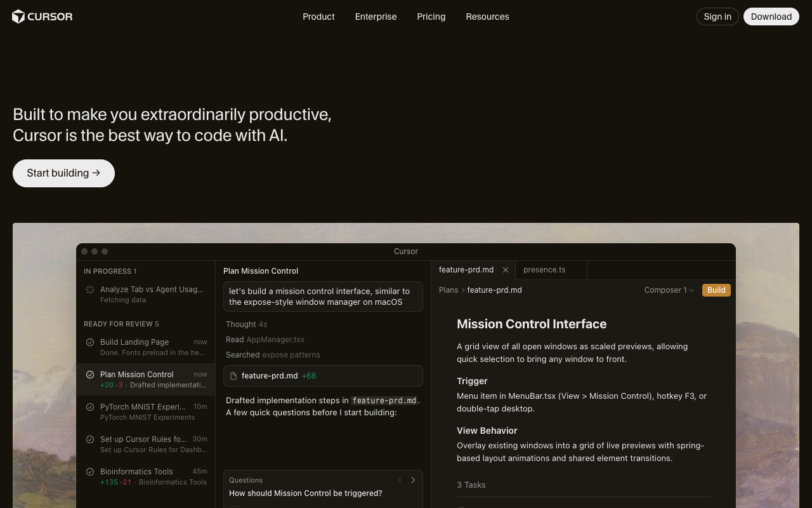Select the Set up Cursor Rules task
This screenshot has height=508, width=812.
click(145, 444)
